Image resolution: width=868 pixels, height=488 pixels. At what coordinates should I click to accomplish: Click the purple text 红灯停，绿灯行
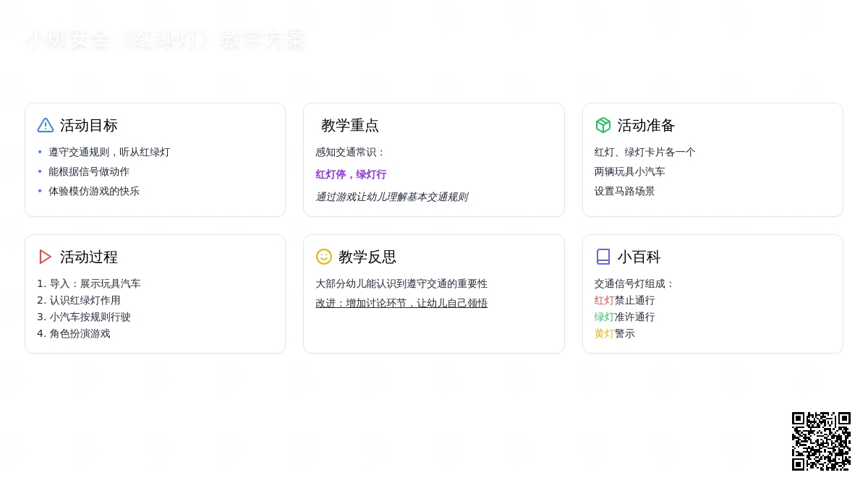[x=351, y=174]
